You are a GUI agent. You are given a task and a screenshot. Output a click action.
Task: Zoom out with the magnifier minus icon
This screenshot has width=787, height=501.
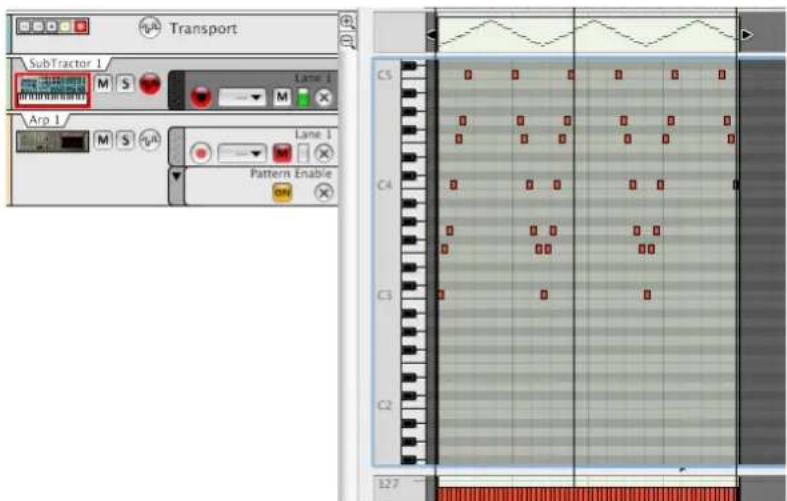(x=348, y=41)
